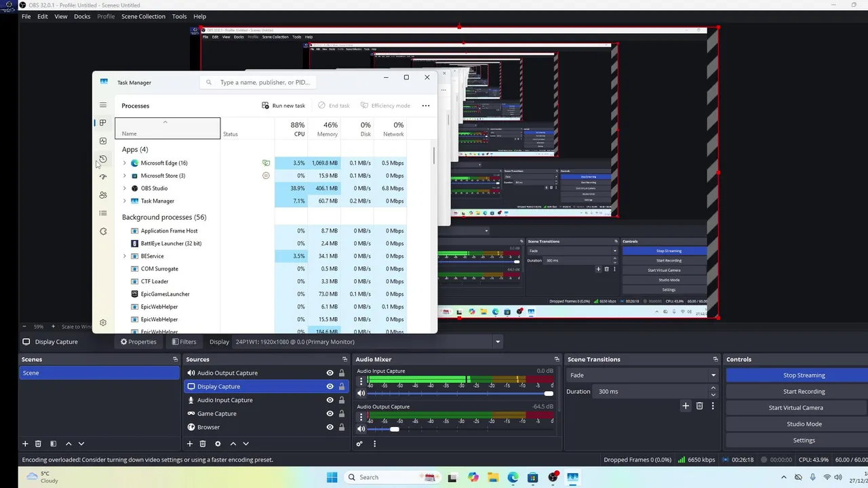Open Display monitor selection dropdown
This screenshot has height=488, width=868.
tap(368, 342)
